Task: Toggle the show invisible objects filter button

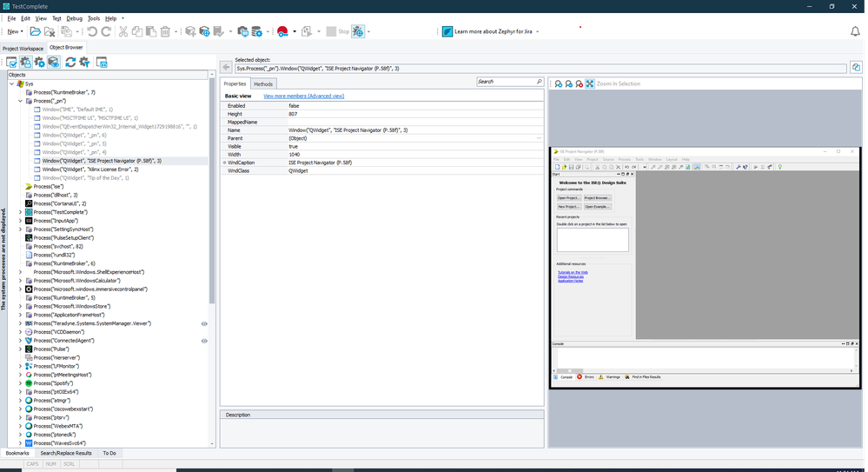Action: [53, 62]
